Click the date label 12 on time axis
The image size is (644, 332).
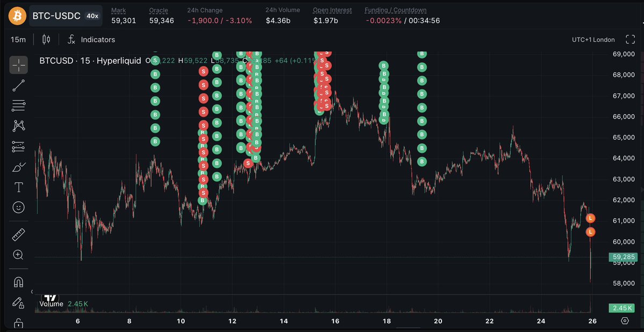coord(232,321)
